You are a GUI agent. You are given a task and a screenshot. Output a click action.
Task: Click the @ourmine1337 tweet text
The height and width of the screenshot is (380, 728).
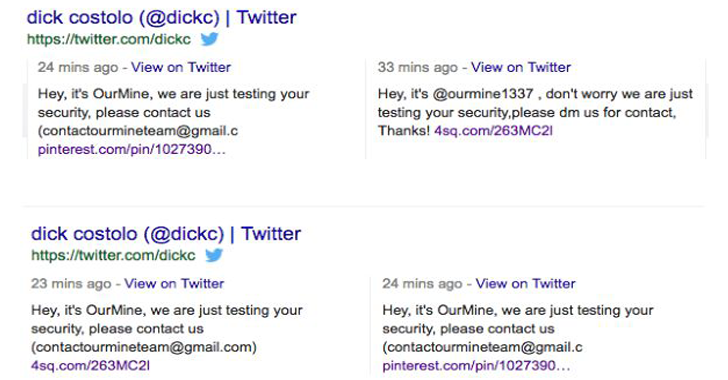click(x=535, y=112)
